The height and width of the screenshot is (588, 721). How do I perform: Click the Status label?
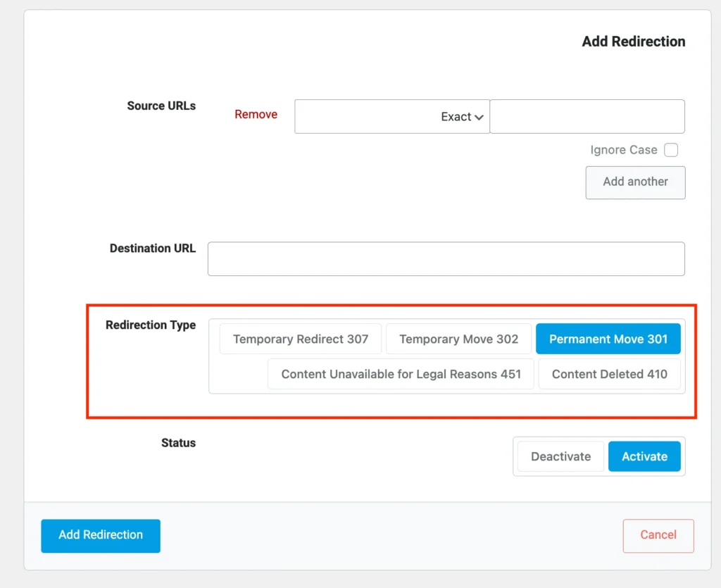coord(178,443)
